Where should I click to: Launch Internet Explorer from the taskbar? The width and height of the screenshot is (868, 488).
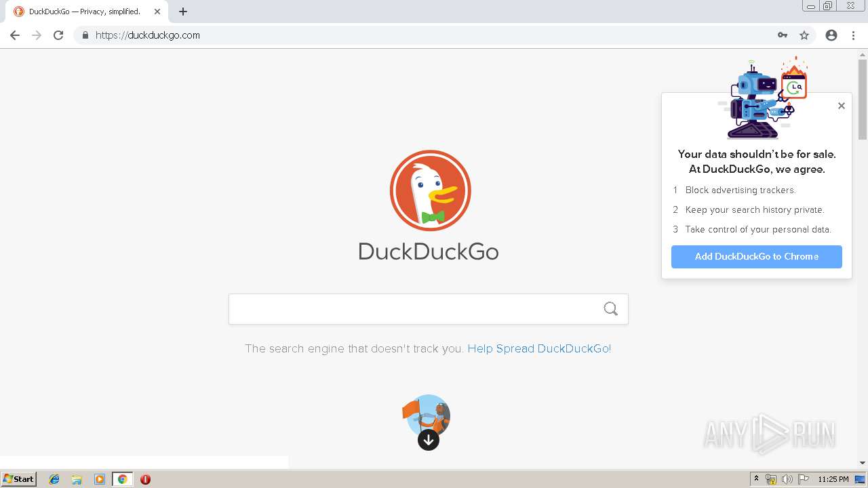[54, 479]
